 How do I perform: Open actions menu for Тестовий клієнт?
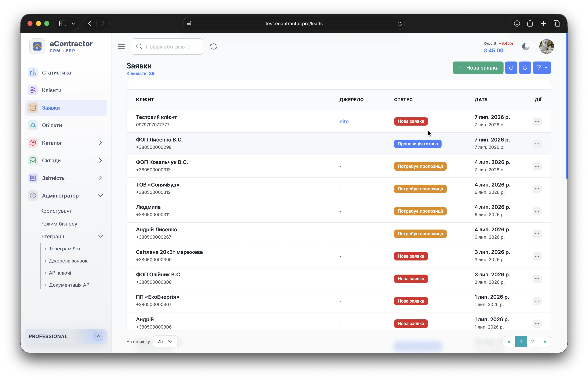(x=537, y=121)
